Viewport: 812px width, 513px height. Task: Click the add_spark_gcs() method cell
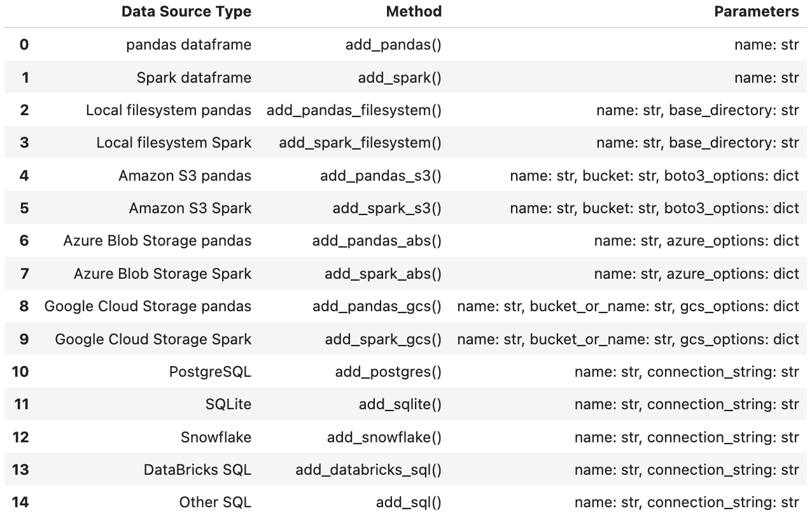click(383, 339)
